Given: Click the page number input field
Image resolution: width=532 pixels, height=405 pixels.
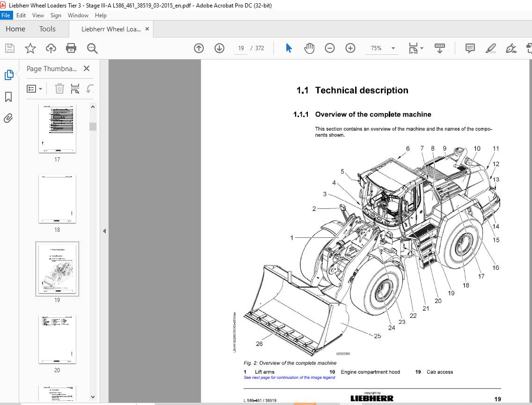Looking at the screenshot, I should [x=241, y=48].
